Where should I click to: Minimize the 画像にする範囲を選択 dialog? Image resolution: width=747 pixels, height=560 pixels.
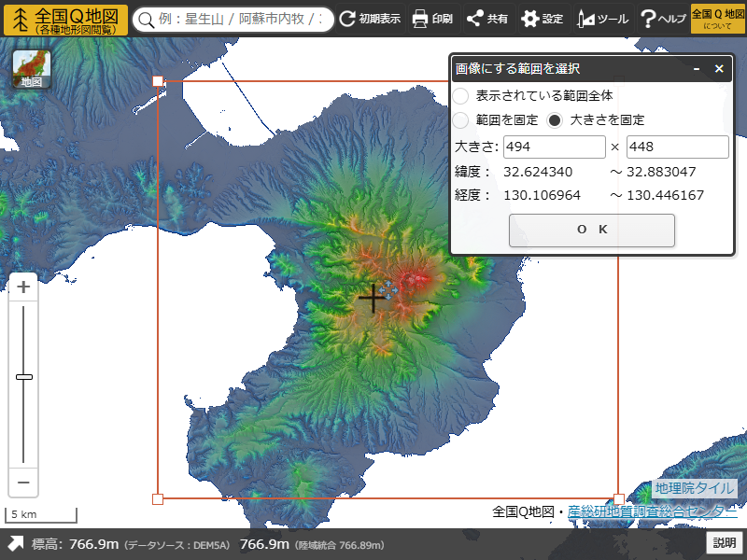pos(697,69)
